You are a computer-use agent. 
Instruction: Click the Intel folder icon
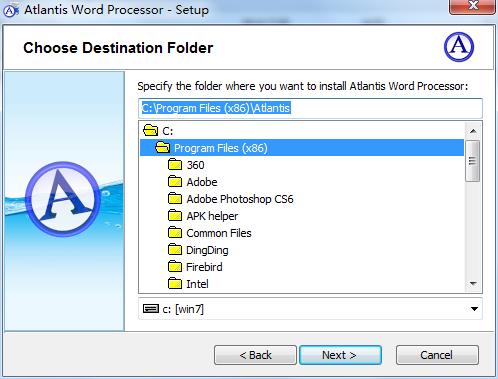(x=175, y=284)
